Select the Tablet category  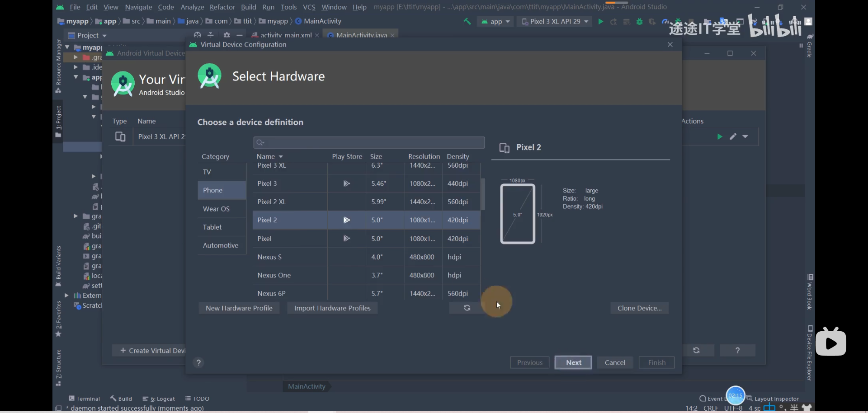222,227
